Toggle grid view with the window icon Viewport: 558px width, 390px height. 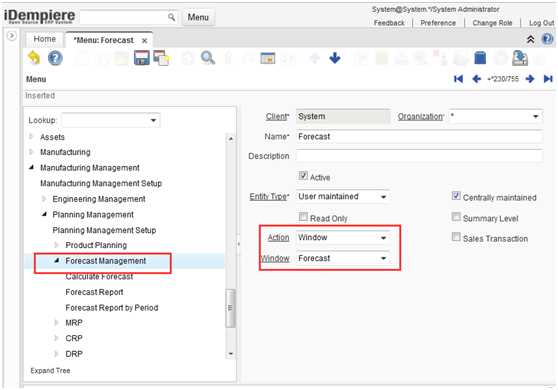[x=268, y=58]
